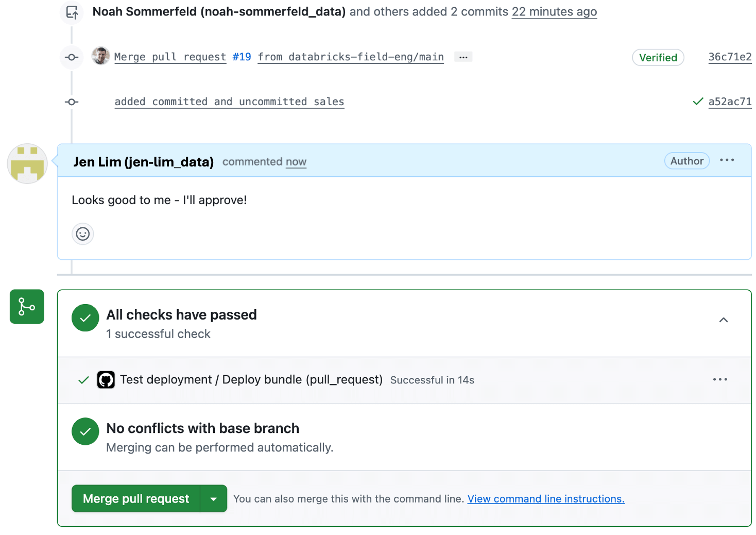
Task: Open commit hash 36c71e2
Action: [729, 57]
